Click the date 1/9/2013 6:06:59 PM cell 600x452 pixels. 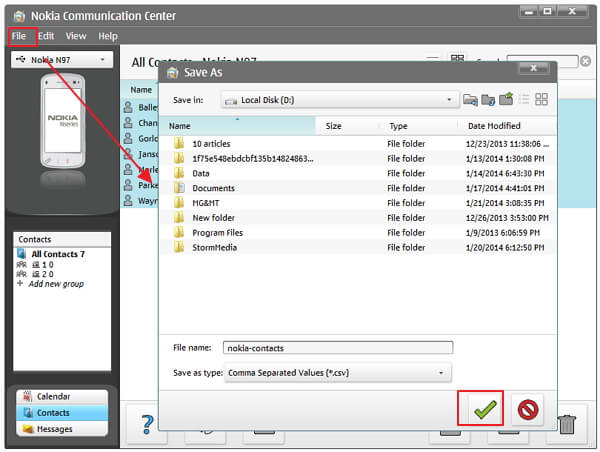pyautogui.click(x=503, y=233)
